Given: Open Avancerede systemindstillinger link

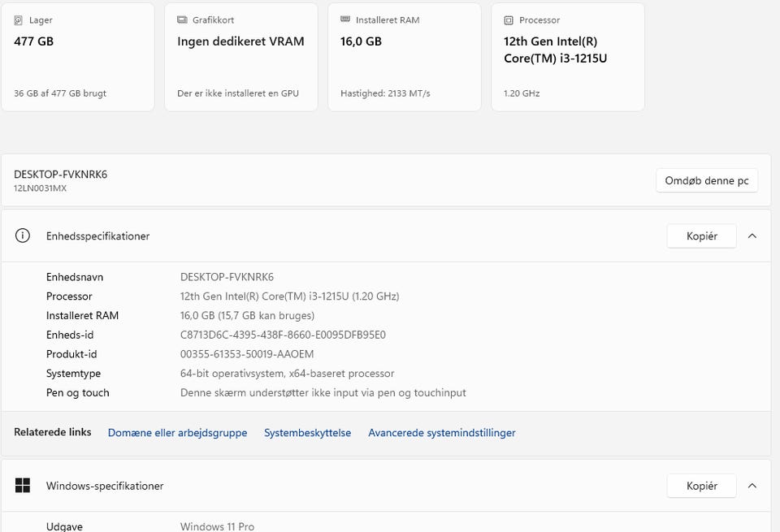Looking at the screenshot, I should (442, 433).
